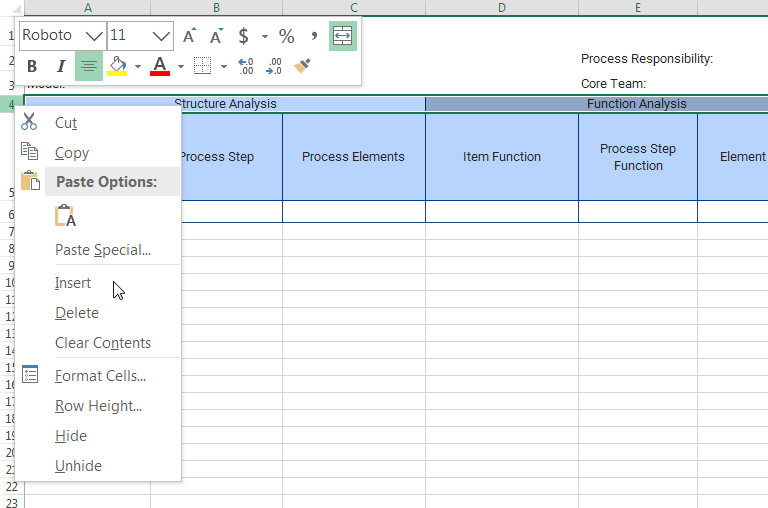The image size is (768, 508).
Task: Apply yellow Fill Color to selection
Action: point(117,67)
